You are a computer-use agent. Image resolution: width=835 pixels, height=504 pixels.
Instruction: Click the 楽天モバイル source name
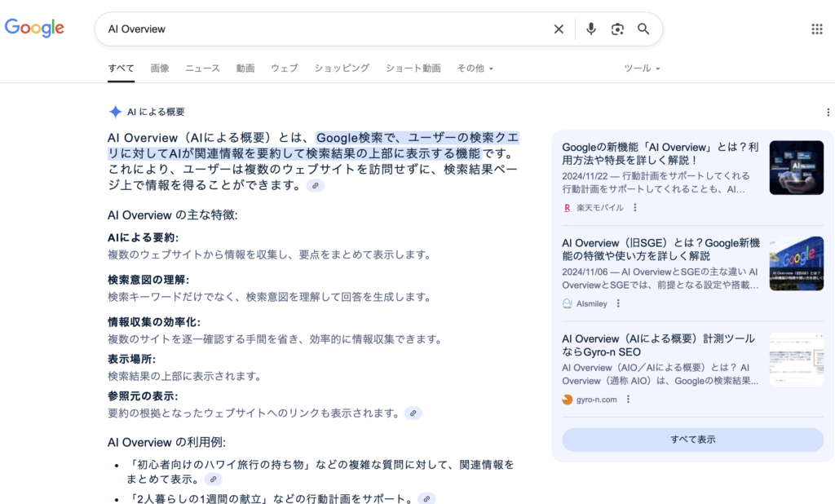pyautogui.click(x=599, y=208)
